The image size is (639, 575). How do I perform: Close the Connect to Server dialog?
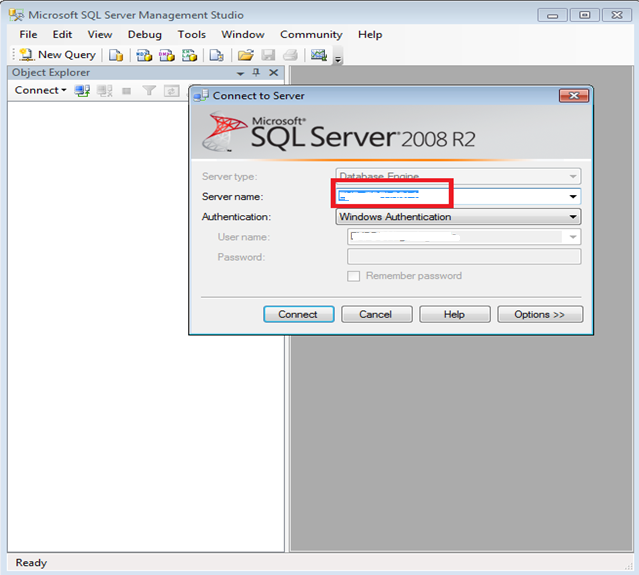pos(574,96)
